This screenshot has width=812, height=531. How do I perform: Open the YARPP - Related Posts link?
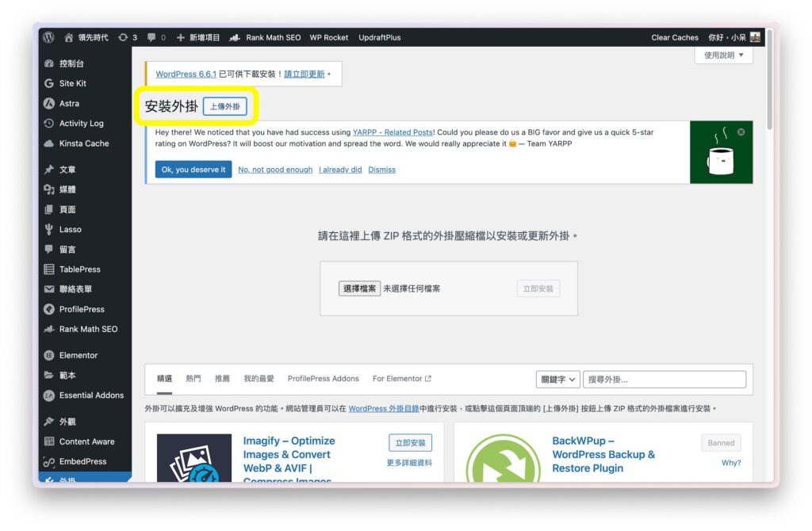393,132
